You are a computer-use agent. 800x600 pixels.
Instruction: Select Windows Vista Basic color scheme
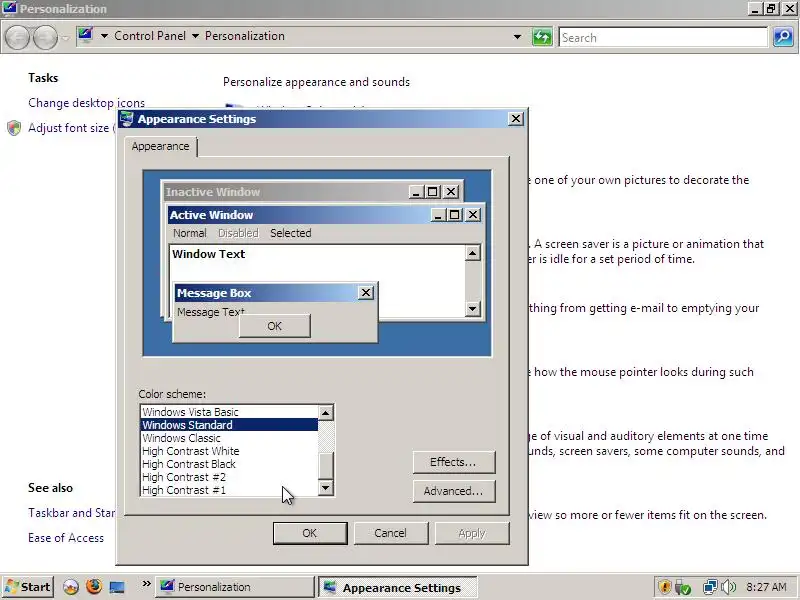[229, 412]
